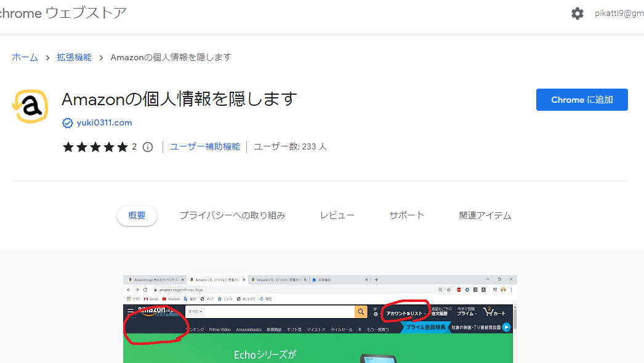This screenshot has width=644, height=363.
Task: Click the Amazon extension logo icon
Action: click(30, 106)
